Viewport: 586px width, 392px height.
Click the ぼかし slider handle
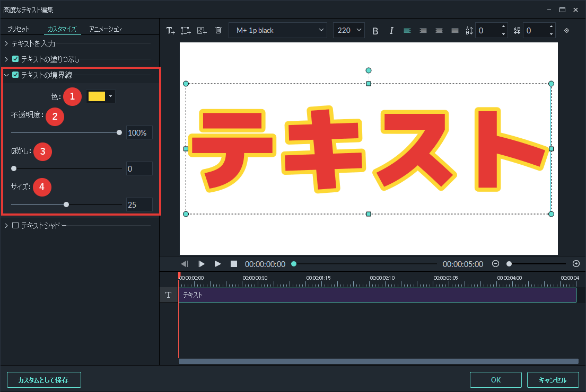pos(14,168)
